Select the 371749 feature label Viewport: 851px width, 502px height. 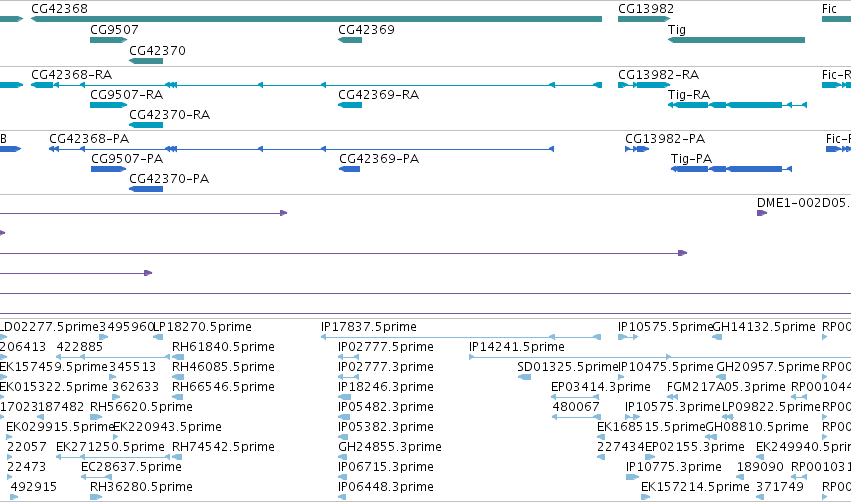point(780,487)
